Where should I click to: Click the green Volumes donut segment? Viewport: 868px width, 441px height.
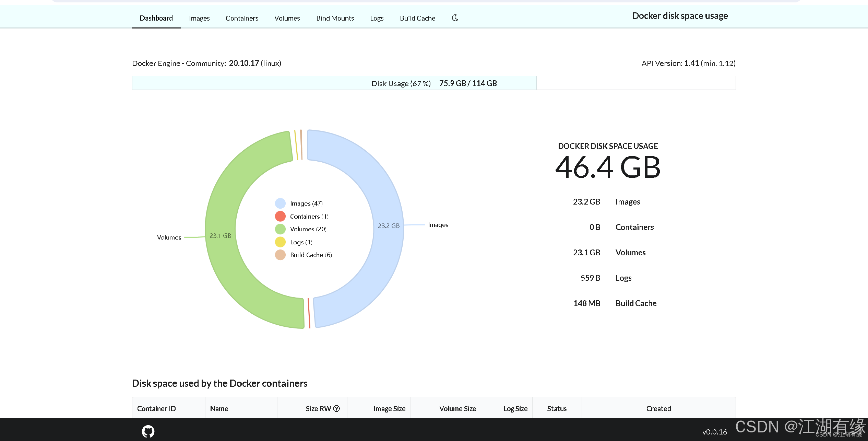(x=221, y=236)
